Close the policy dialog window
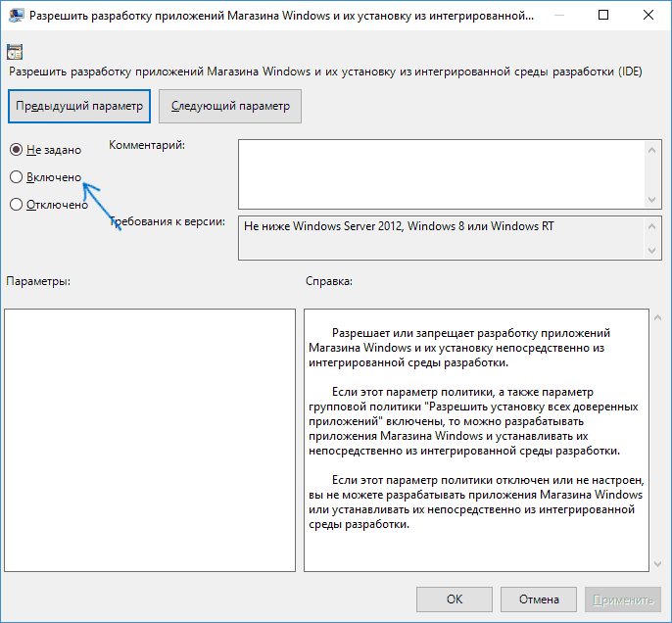672x623 pixels. [x=648, y=15]
